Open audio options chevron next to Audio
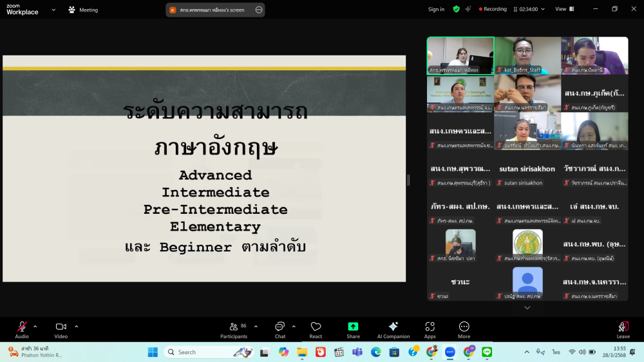 (x=35, y=327)
